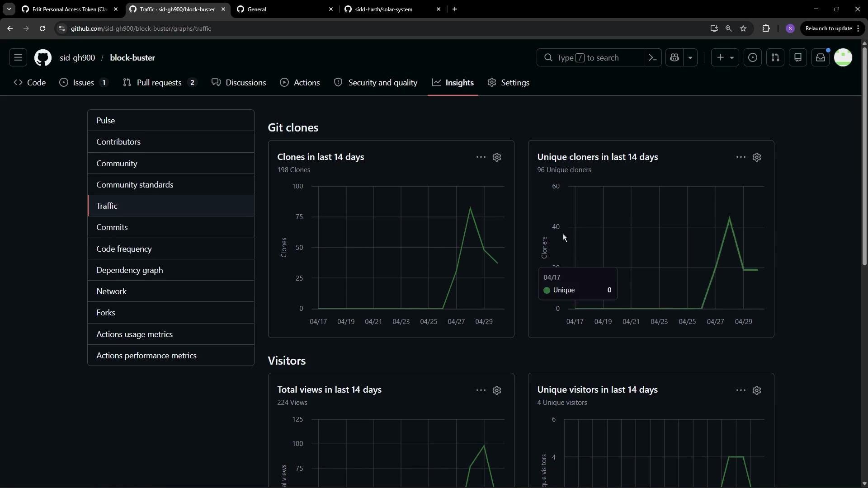Open settings gear for Total views chart

[497, 390]
